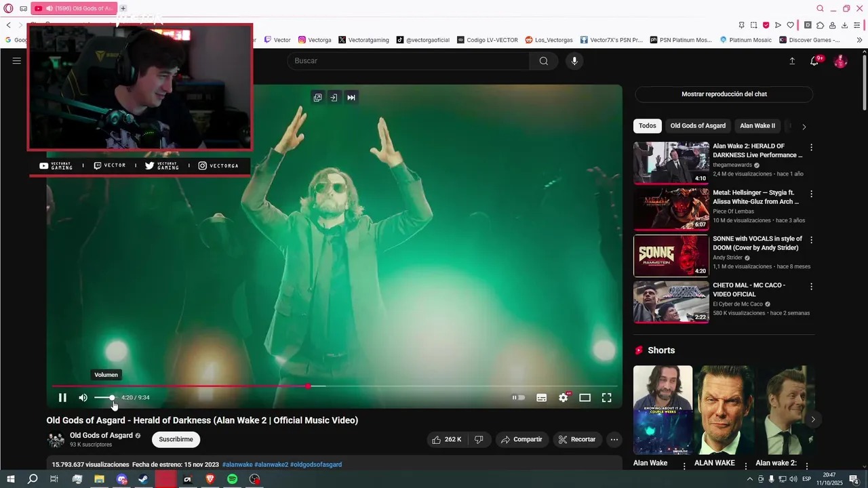The width and height of the screenshot is (868, 488).
Task: Open CHETO MAL - MC CACO video
Action: click(671, 302)
